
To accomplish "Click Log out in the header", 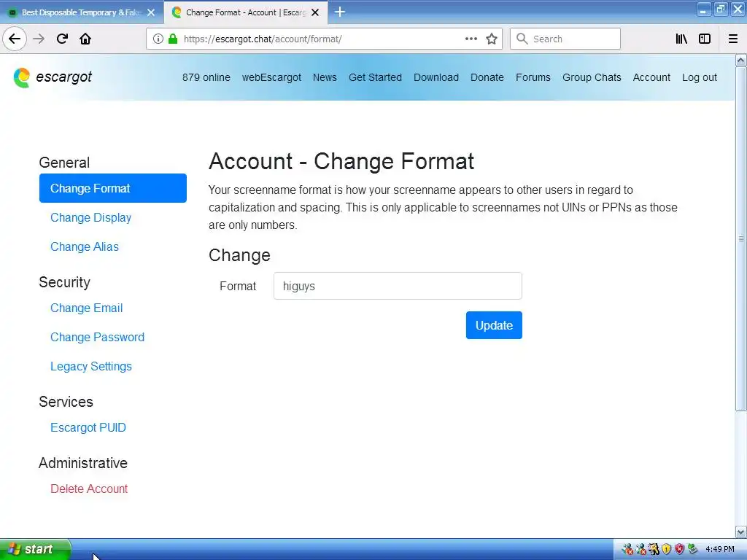I will pos(700,77).
